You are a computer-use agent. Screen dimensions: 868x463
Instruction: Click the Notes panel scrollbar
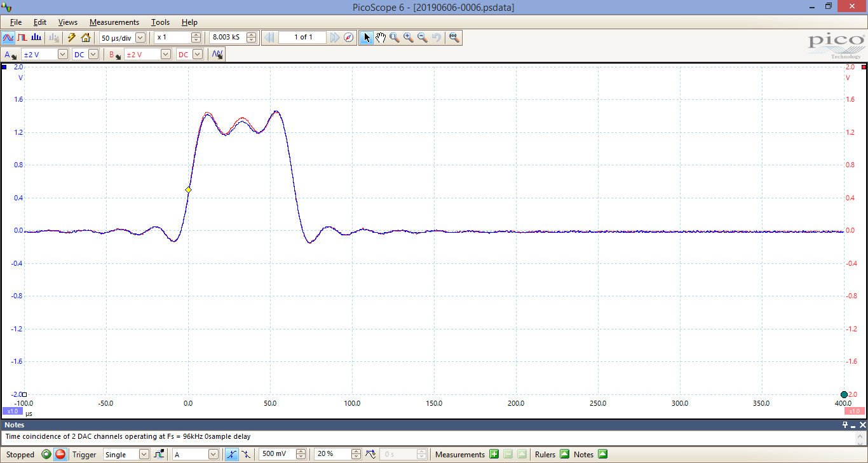pyautogui.click(x=861, y=438)
